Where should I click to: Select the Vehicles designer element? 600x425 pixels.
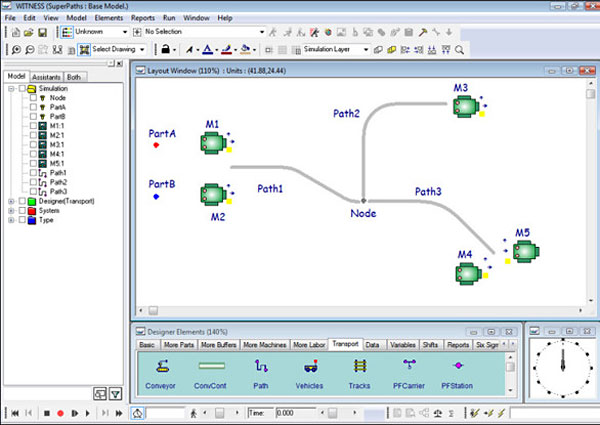point(309,374)
